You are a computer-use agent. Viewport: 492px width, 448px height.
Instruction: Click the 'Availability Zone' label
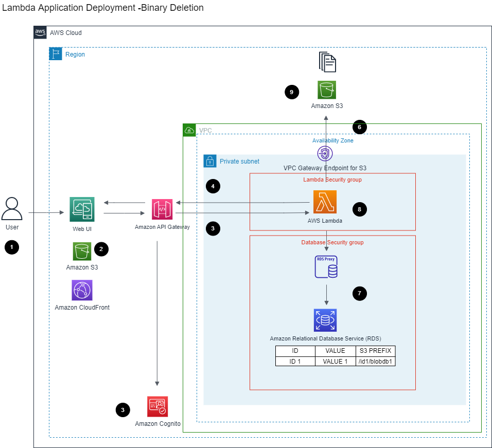click(333, 140)
